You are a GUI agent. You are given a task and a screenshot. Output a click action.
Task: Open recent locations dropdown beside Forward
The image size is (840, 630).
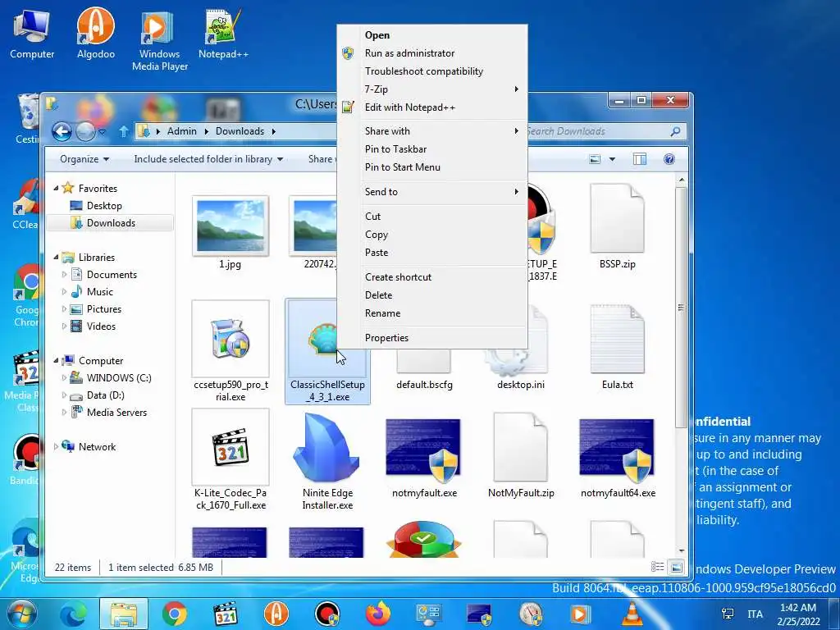point(102,131)
